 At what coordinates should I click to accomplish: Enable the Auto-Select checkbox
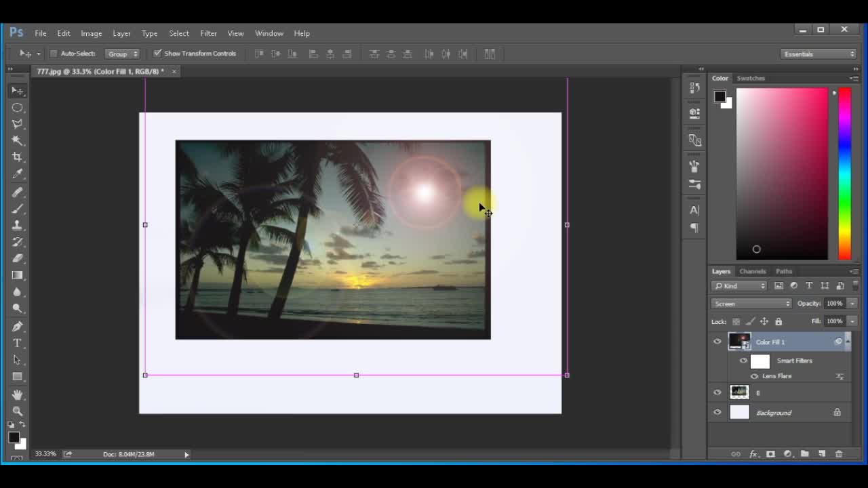[x=54, y=54]
